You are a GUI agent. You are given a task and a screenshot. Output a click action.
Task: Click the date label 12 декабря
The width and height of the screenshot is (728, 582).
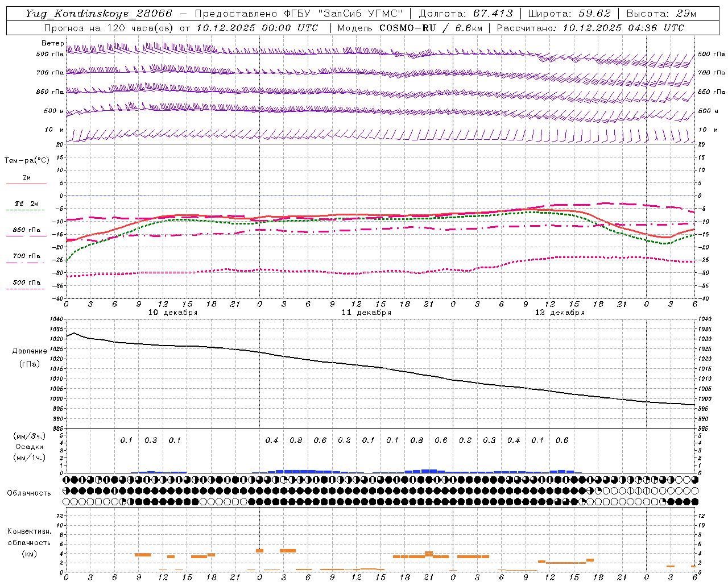560,313
